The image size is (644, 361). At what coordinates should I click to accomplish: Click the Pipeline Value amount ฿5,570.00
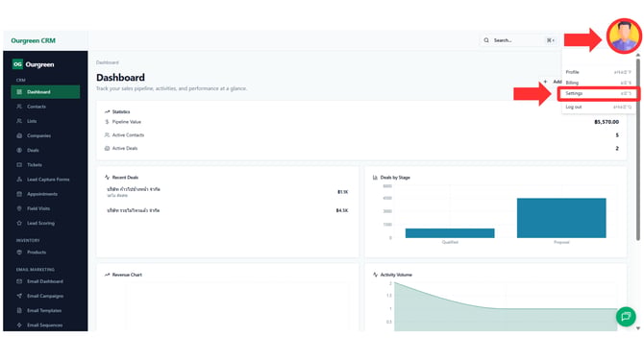[x=607, y=122]
